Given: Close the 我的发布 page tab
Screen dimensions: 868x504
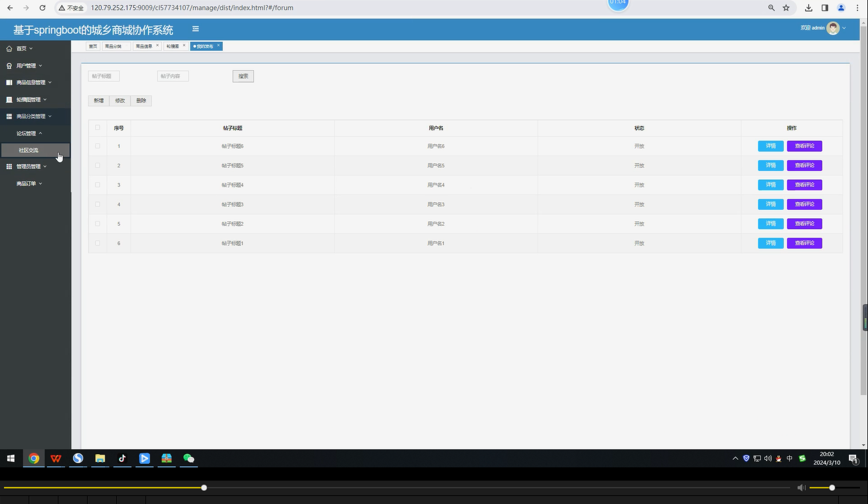Looking at the screenshot, I should (x=218, y=46).
